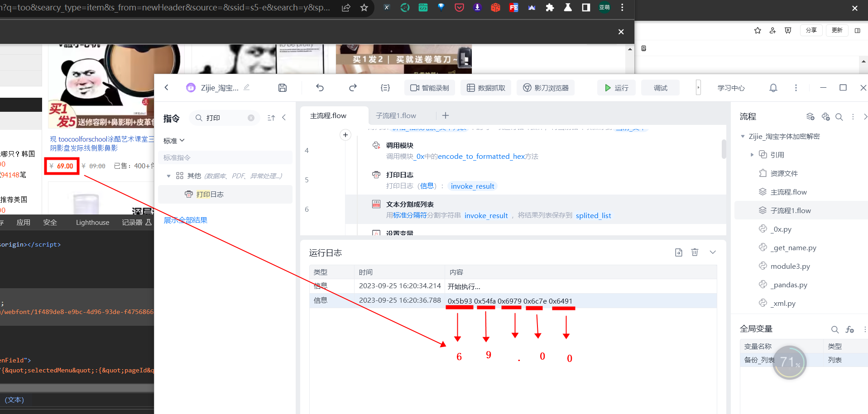Click the star icon in the right window
The height and width of the screenshot is (414, 868).
pyautogui.click(x=758, y=30)
